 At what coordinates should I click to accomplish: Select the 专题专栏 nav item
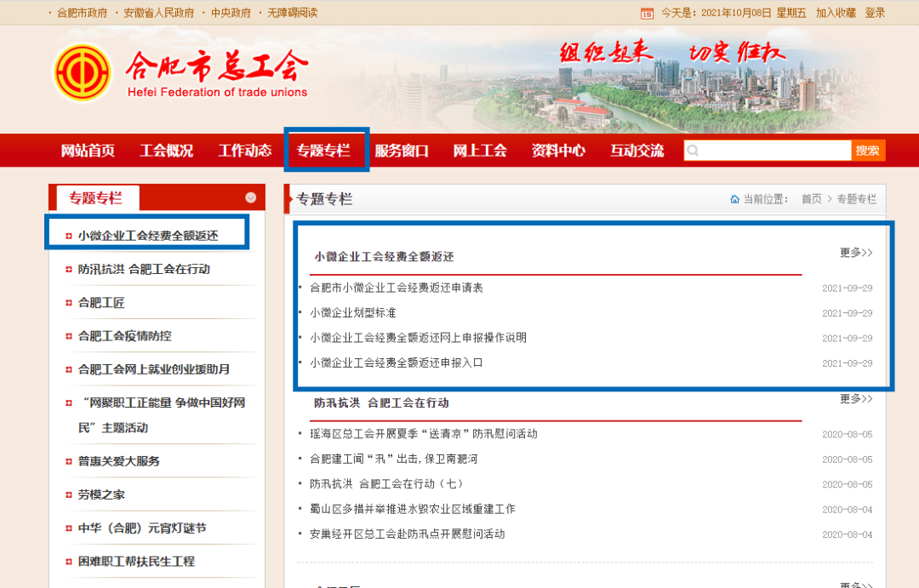[x=323, y=151]
